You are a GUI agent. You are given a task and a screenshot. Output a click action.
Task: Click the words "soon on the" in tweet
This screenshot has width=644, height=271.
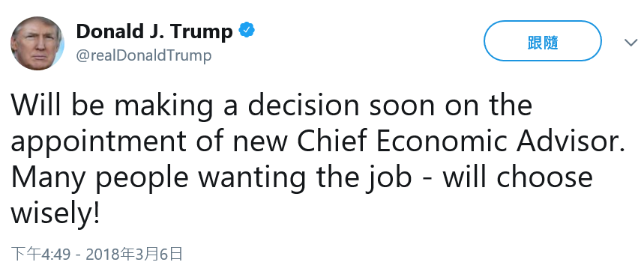click(451, 106)
